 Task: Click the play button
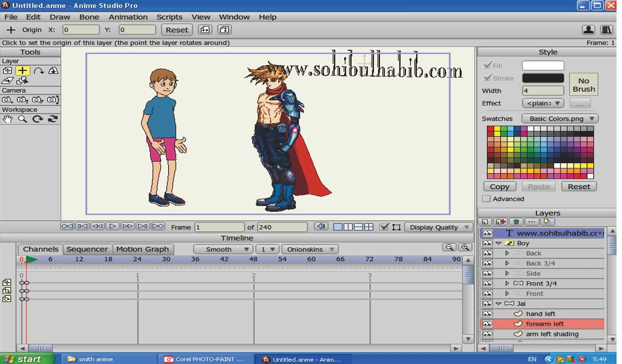click(112, 226)
